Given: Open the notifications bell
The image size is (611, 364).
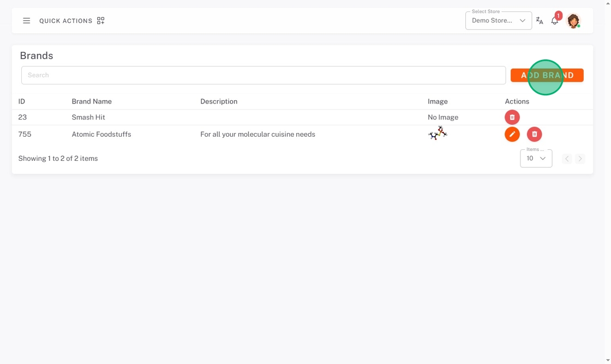Looking at the screenshot, I should (x=554, y=21).
